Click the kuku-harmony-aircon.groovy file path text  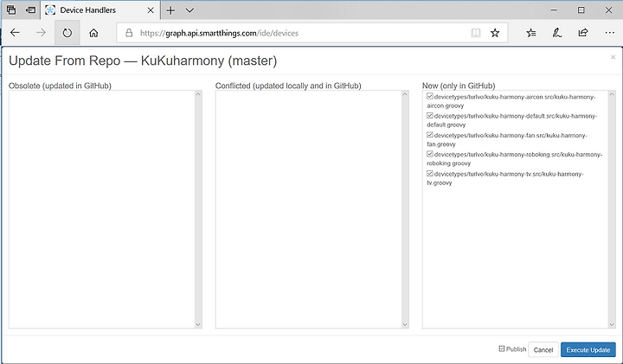point(511,101)
